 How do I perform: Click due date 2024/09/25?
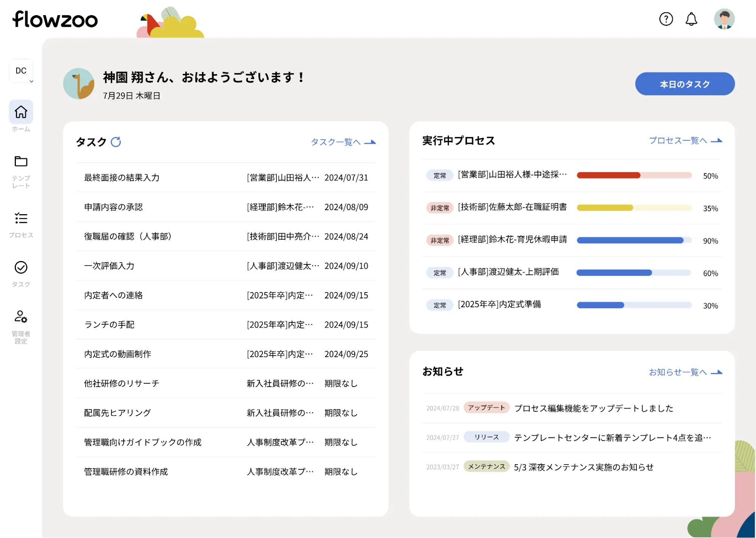346,354
